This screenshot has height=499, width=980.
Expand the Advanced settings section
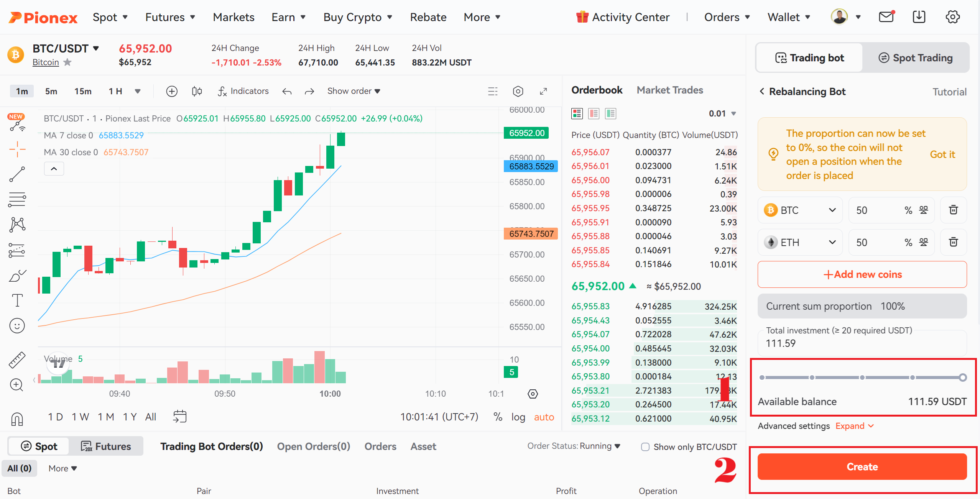(x=855, y=426)
